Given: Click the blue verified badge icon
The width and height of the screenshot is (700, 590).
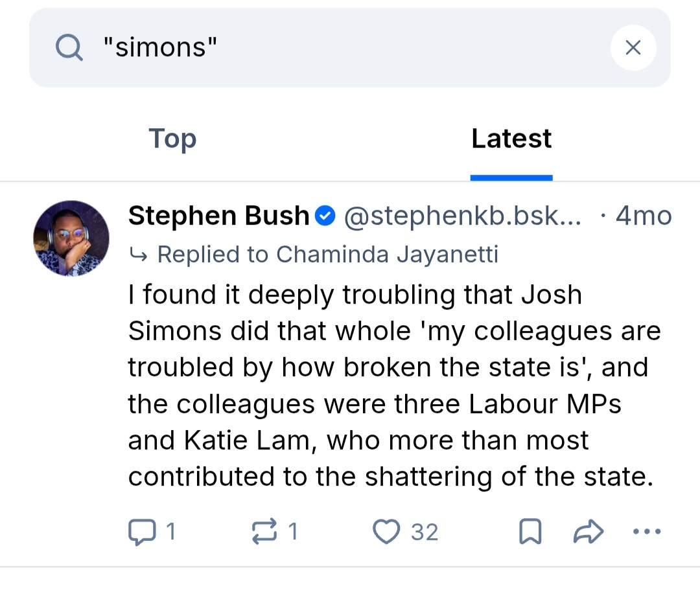Looking at the screenshot, I should [325, 216].
